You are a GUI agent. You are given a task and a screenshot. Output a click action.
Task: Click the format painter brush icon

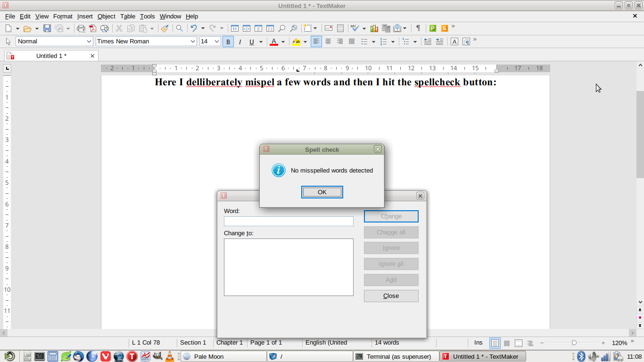click(165, 28)
